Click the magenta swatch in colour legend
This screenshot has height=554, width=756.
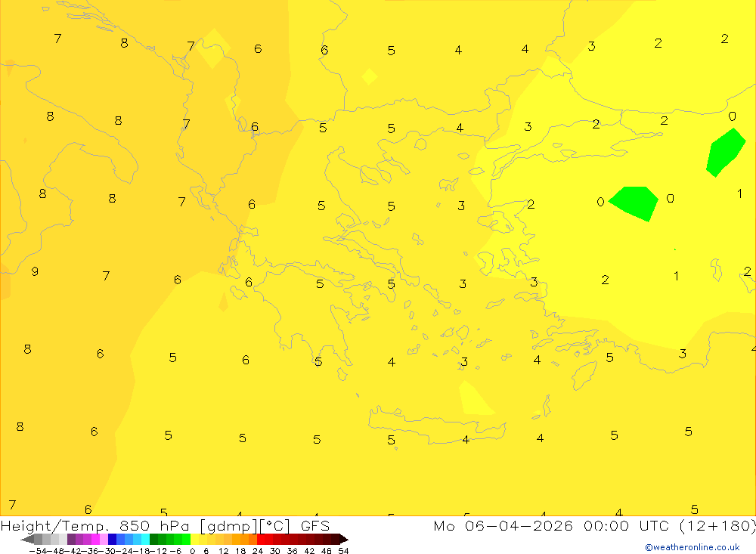click(95, 539)
